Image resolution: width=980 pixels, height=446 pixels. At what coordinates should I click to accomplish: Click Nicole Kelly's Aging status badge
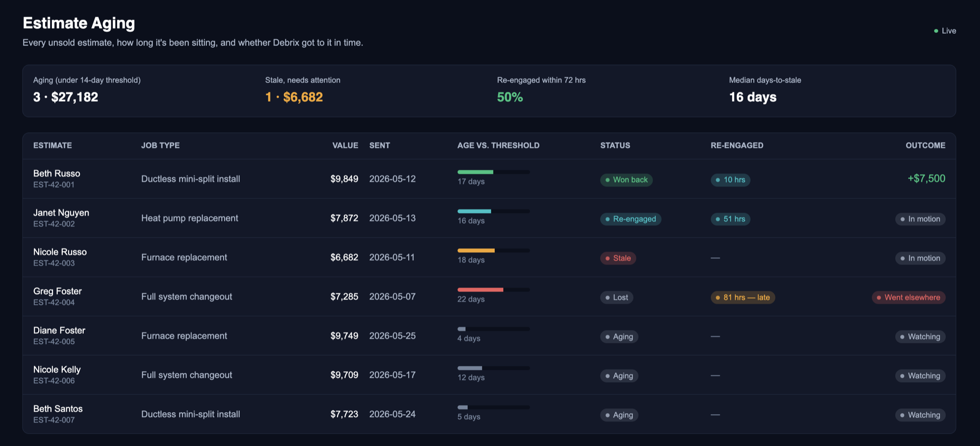click(x=619, y=376)
